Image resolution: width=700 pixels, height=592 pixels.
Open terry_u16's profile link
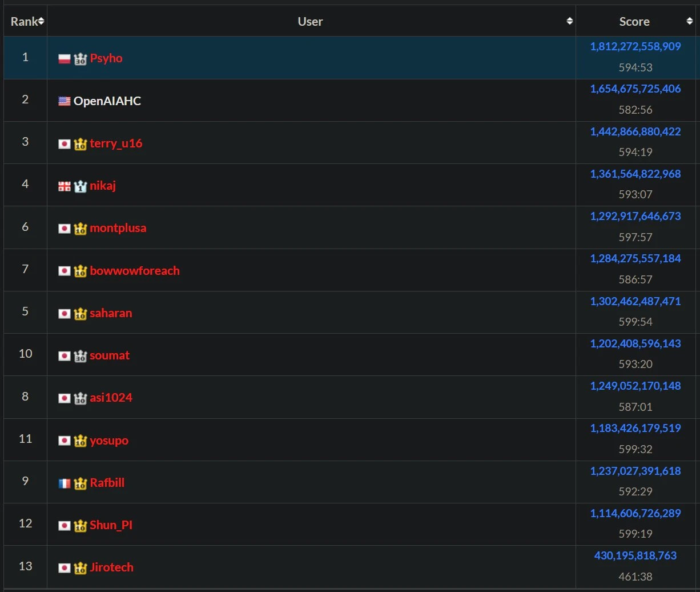tap(116, 143)
